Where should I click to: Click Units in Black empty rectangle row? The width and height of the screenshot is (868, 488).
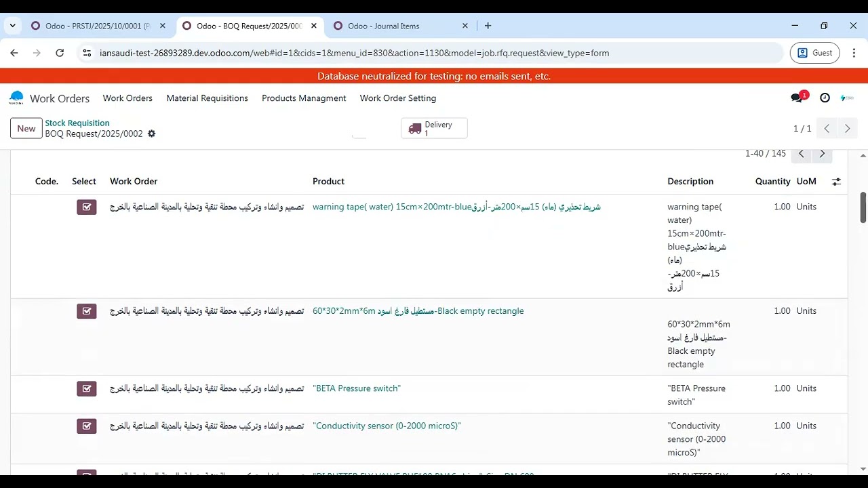[806, 311]
